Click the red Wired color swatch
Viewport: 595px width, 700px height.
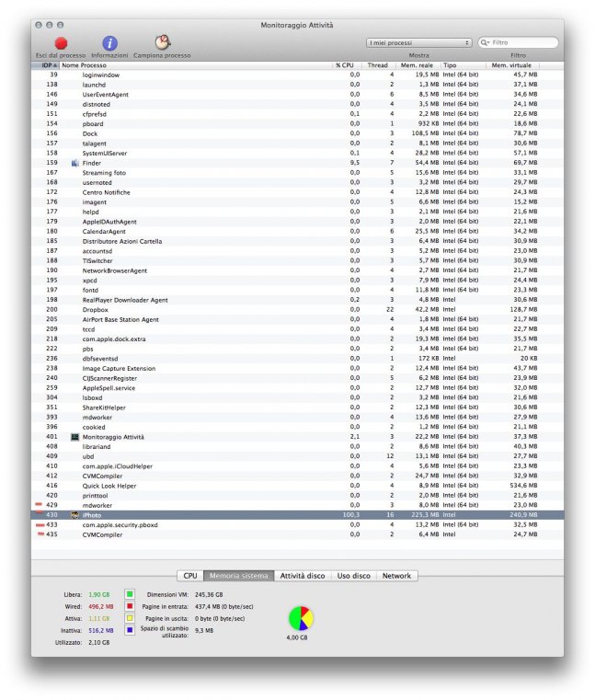(130, 606)
